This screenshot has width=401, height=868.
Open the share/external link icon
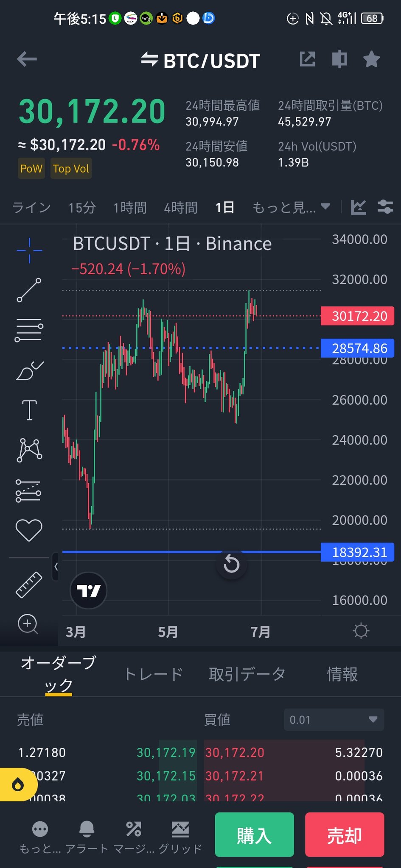pos(307,59)
